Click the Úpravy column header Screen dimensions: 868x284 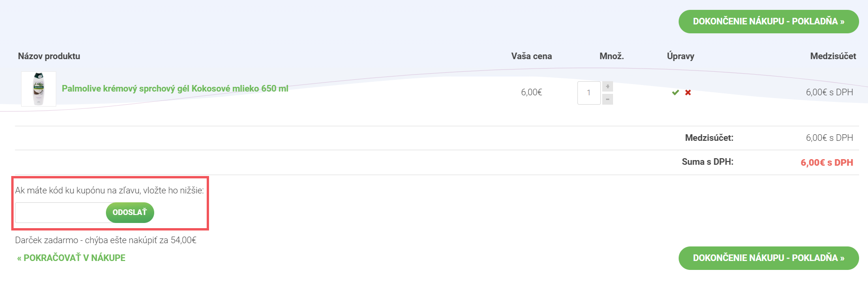pos(681,56)
